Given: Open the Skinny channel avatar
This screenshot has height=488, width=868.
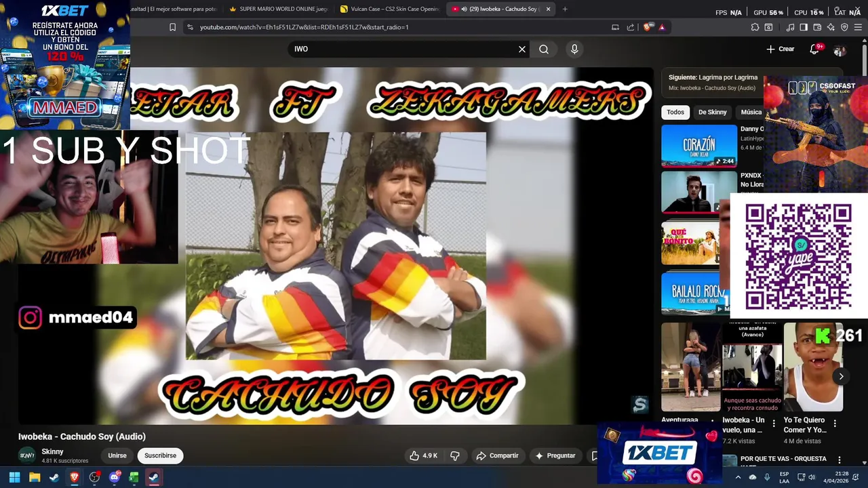Looking at the screenshot, I should (x=27, y=455).
